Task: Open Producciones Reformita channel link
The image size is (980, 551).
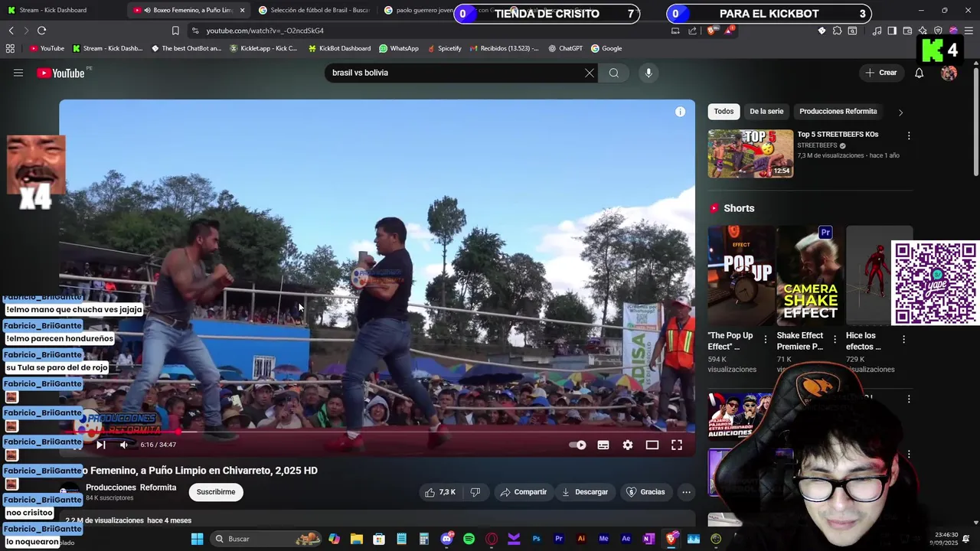Action: pyautogui.click(x=131, y=487)
